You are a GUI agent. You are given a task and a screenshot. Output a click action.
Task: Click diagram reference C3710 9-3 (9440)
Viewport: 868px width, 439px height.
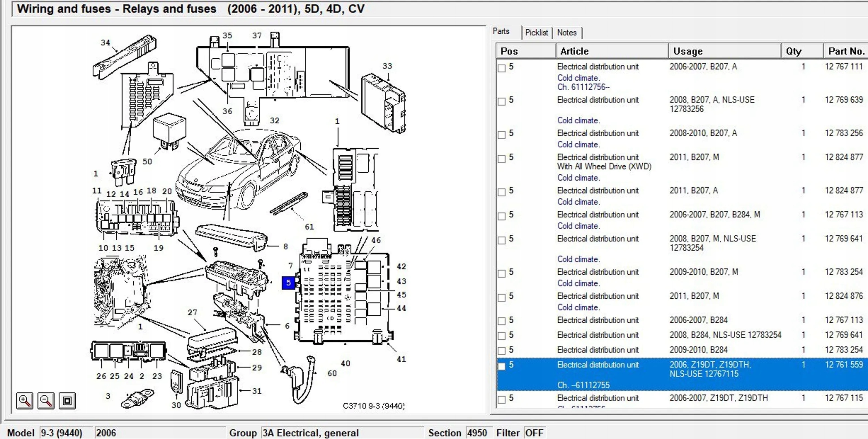click(x=374, y=406)
